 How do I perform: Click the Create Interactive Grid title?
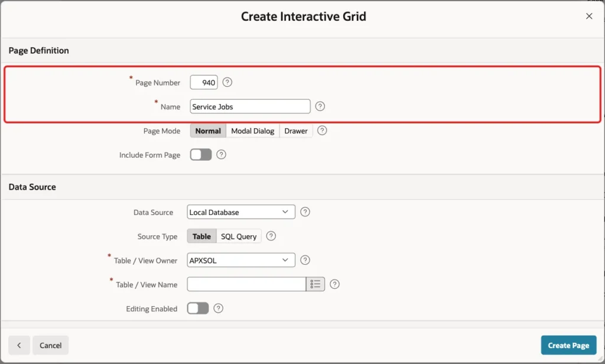[x=304, y=17]
